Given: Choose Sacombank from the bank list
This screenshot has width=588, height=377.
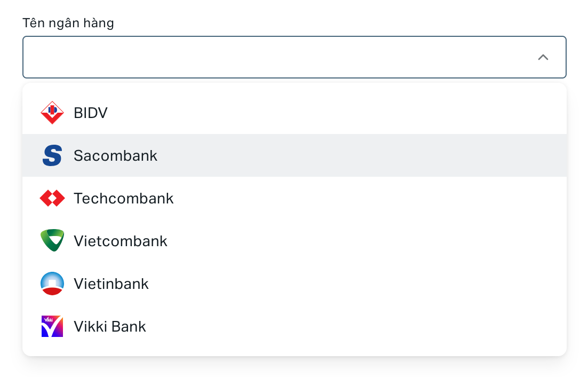Looking at the screenshot, I should 115,155.
